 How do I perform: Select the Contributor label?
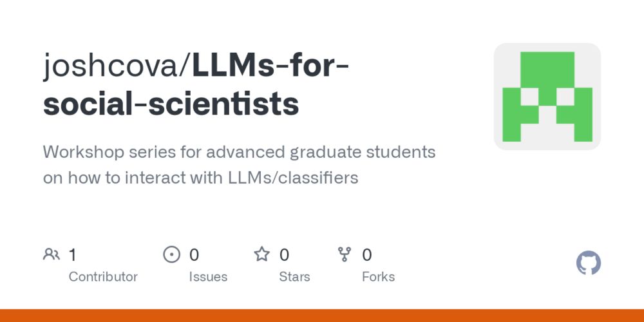pyautogui.click(x=103, y=277)
